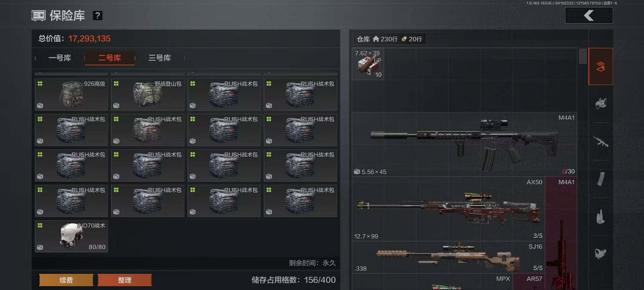Screen dimensions: 644x290
Task: Select the all-items stack category icon
Action: point(600,66)
